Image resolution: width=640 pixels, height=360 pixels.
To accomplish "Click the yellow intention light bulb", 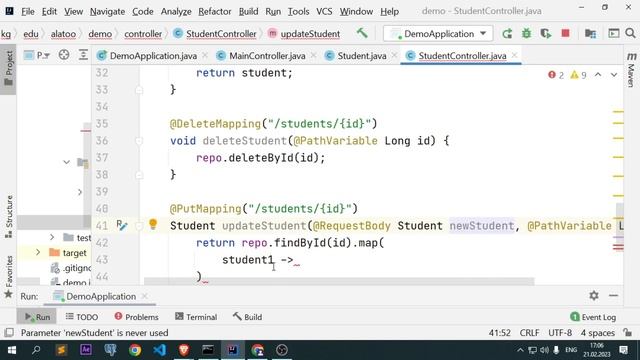I will pyautogui.click(x=153, y=224).
